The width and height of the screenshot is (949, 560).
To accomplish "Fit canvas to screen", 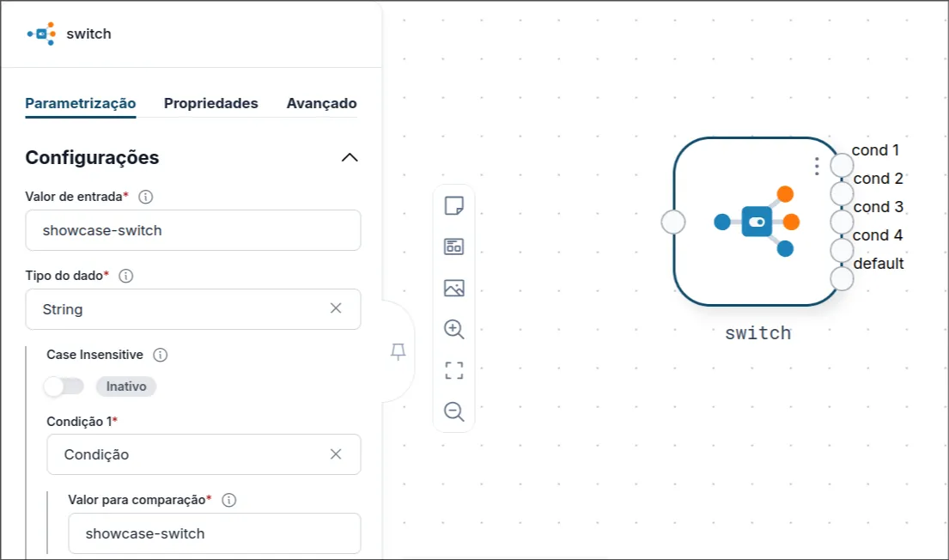I will (454, 370).
